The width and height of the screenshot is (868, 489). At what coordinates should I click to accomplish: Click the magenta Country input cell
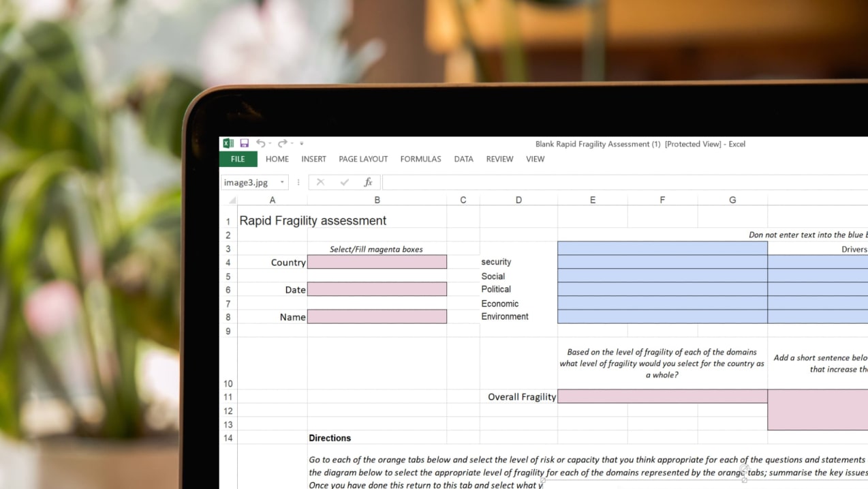(377, 262)
